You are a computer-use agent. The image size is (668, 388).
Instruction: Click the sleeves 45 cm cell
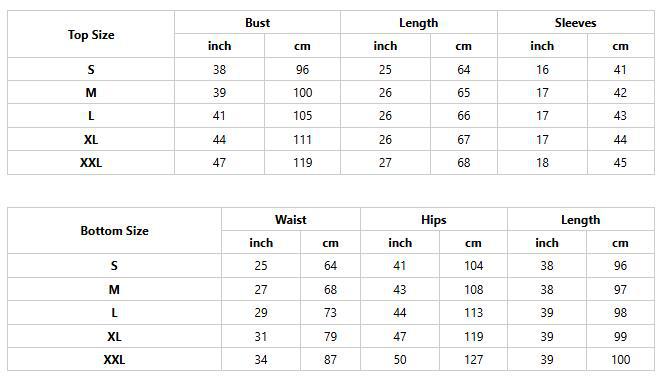[620, 163]
